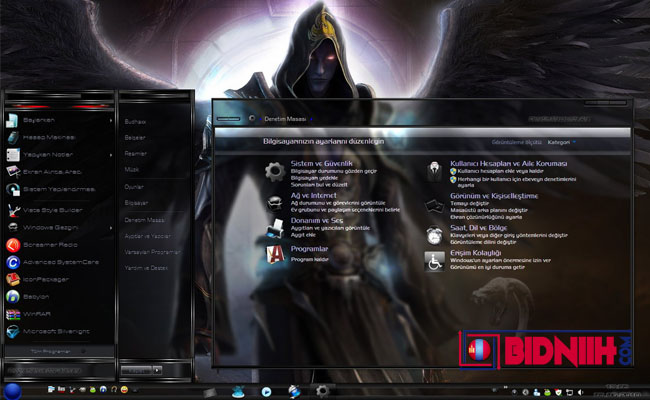Open Başlarken icon in the Start menu
The height and width of the screenshot is (400, 650).
coord(12,120)
